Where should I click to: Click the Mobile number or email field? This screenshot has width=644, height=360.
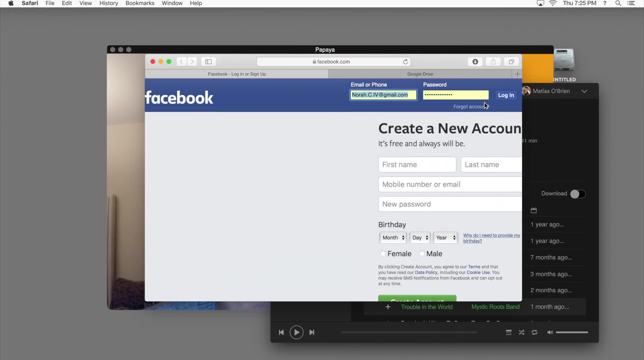click(450, 184)
